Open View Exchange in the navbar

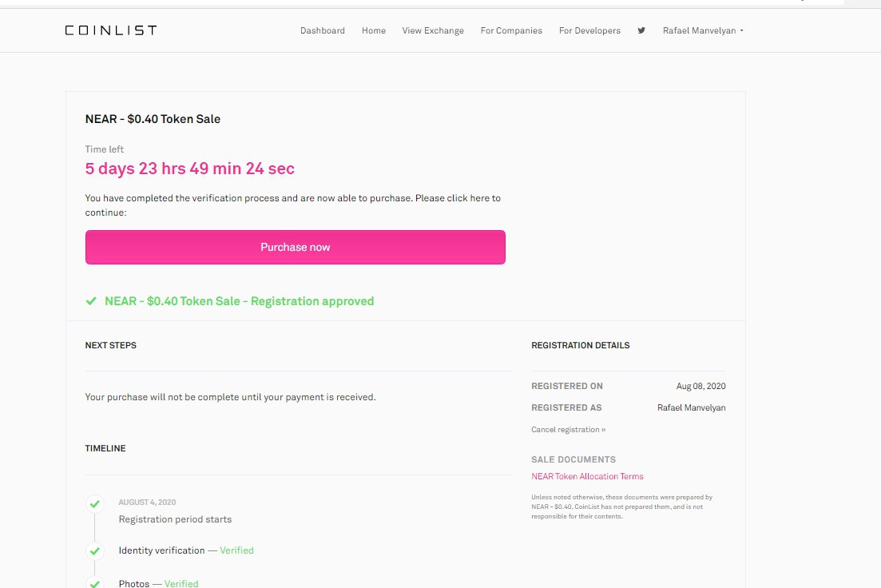(433, 30)
